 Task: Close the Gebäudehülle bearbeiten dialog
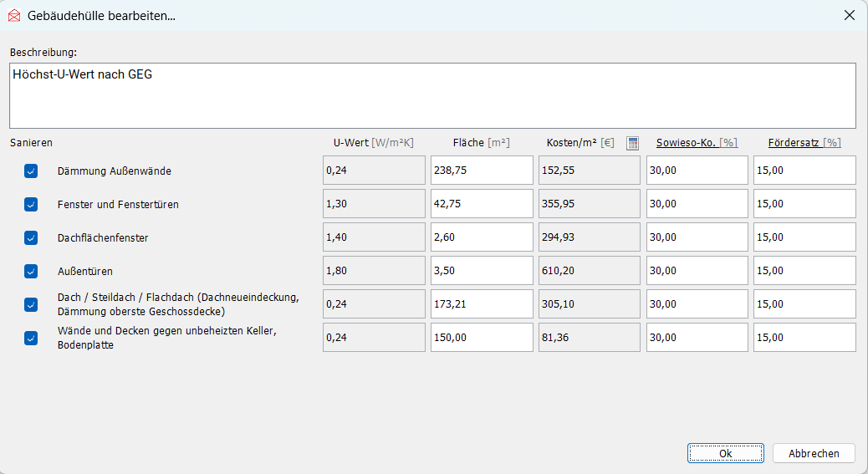tap(849, 15)
